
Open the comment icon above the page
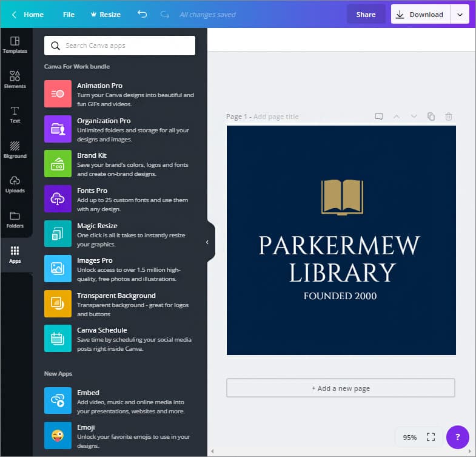pos(379,117)
